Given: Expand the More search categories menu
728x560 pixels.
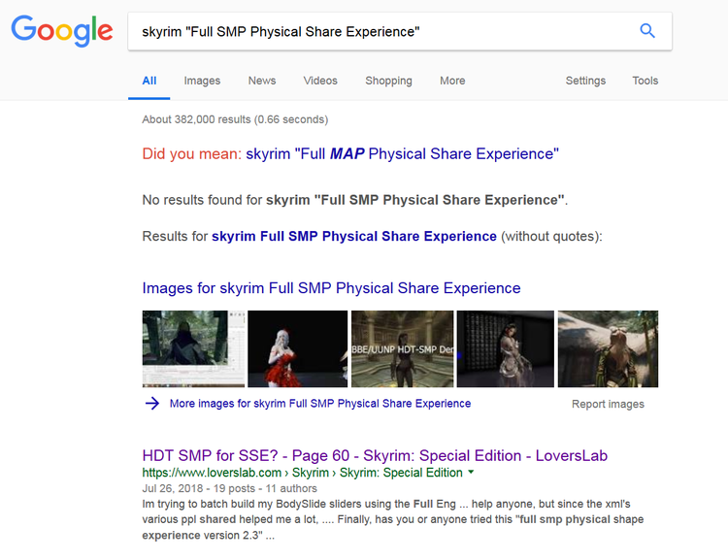Looking at the screenshot, I should tap(452, 81).
